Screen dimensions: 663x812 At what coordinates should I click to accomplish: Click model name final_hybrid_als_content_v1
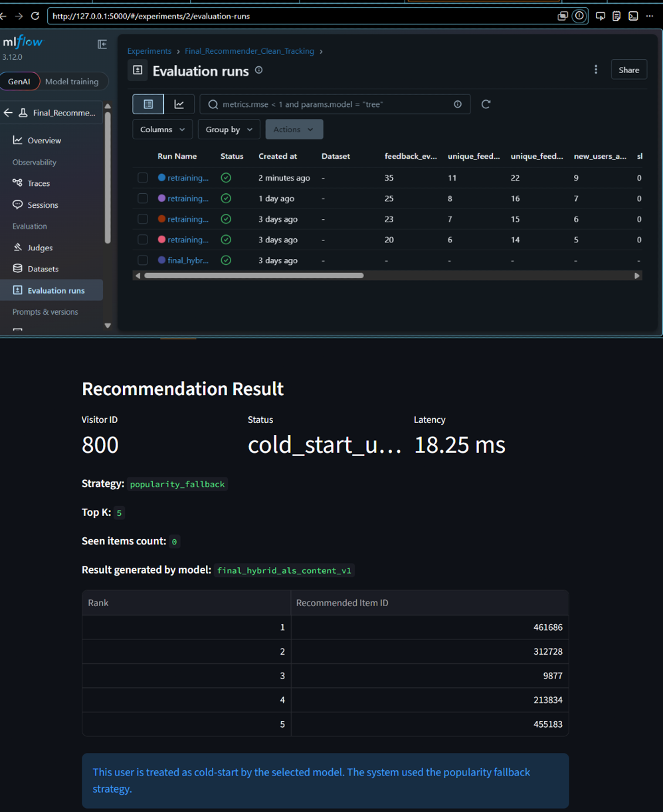tap(284, 570)
